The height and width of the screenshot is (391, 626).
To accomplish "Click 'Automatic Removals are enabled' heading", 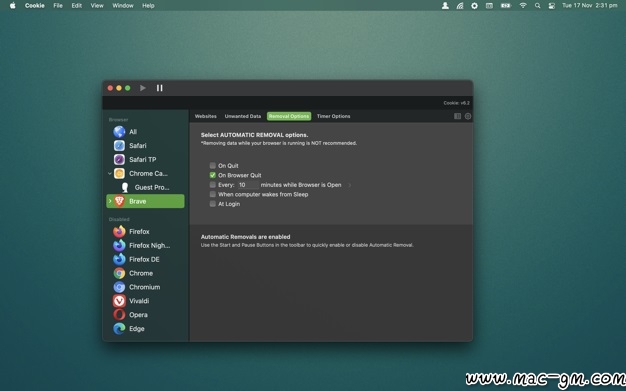I will click(x=246, y=237).
